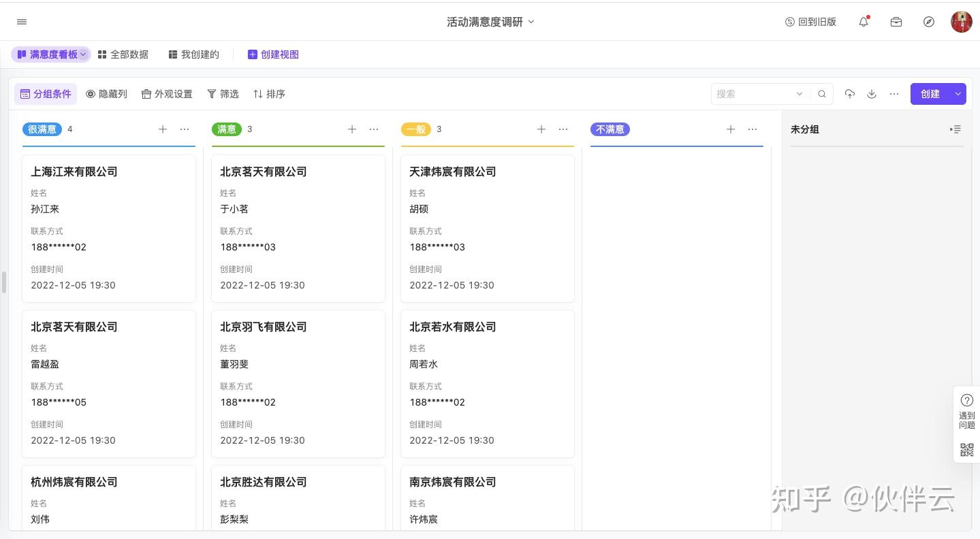The width and height of the screenshot is (980, 539).
Task: Add a card to 很满意 column
Action: coord(163,129)
